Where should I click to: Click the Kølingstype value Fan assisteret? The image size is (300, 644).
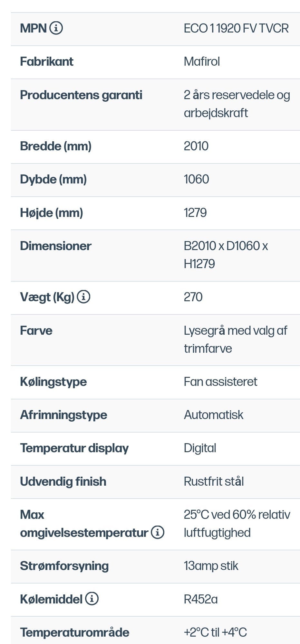[220, 382]
